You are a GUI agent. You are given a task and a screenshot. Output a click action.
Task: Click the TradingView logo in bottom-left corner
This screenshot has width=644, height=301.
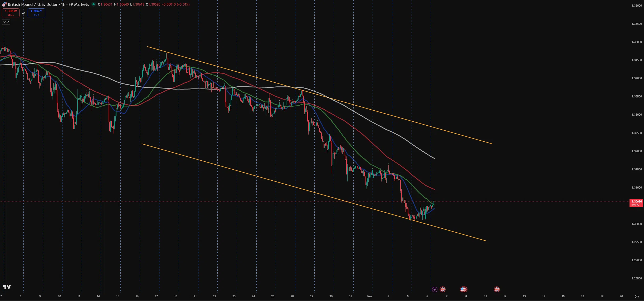[7, 287]
